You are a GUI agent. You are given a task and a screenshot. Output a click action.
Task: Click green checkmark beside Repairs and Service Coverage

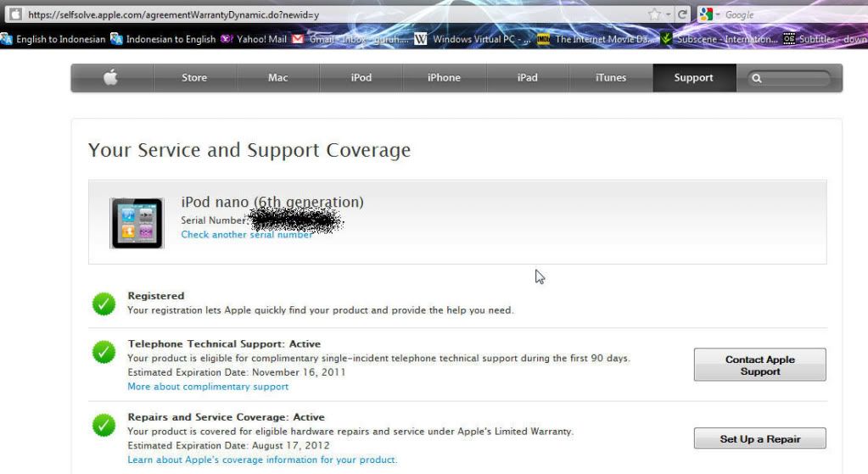[104, 425]
